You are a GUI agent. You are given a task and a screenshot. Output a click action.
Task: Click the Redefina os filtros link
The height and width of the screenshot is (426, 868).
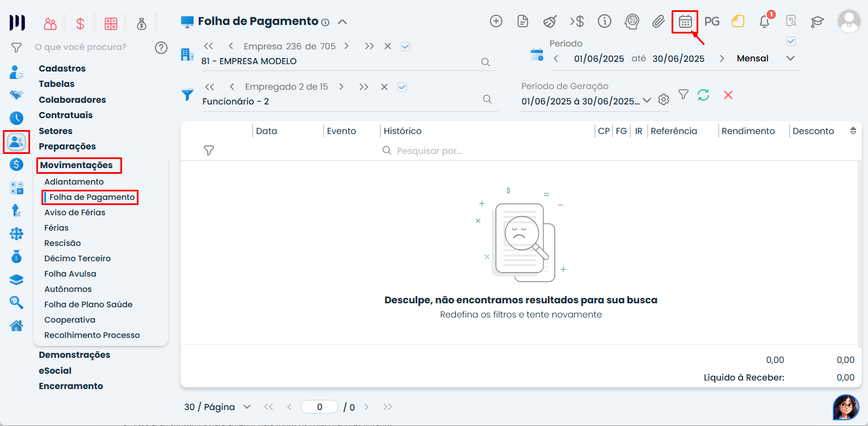click(x=521, y=314)
